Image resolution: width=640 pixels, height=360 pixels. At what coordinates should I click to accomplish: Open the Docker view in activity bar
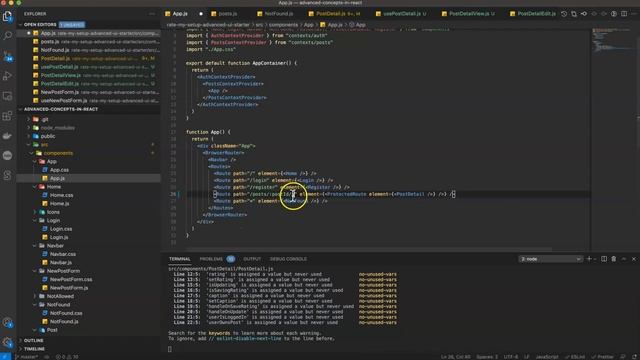pyautogui.click(x=7, y=136)
